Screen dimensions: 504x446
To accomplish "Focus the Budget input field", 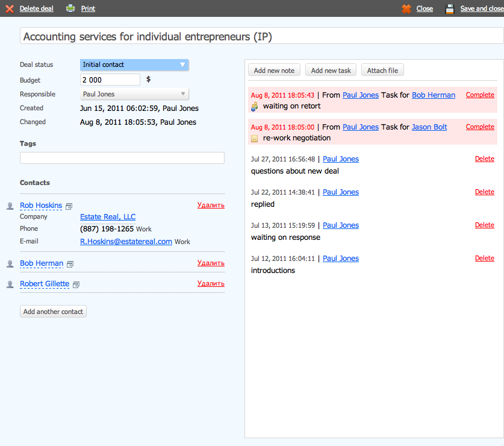I will click(110, 80).
